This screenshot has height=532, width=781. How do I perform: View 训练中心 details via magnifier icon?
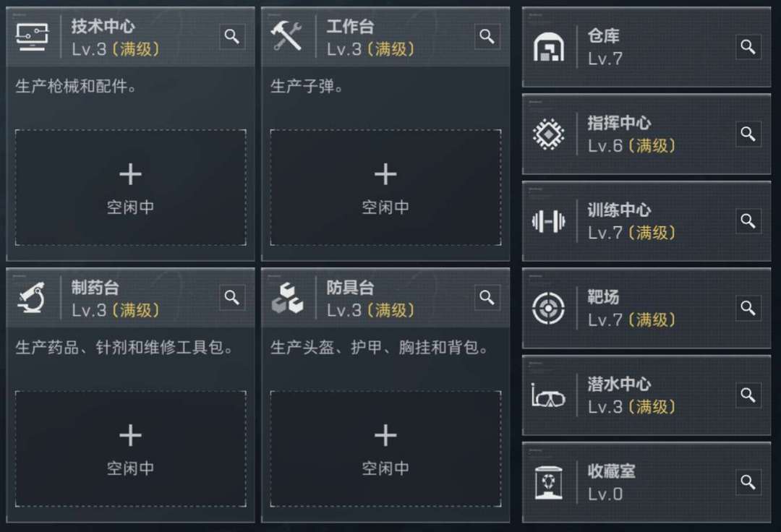pos(748,220)
